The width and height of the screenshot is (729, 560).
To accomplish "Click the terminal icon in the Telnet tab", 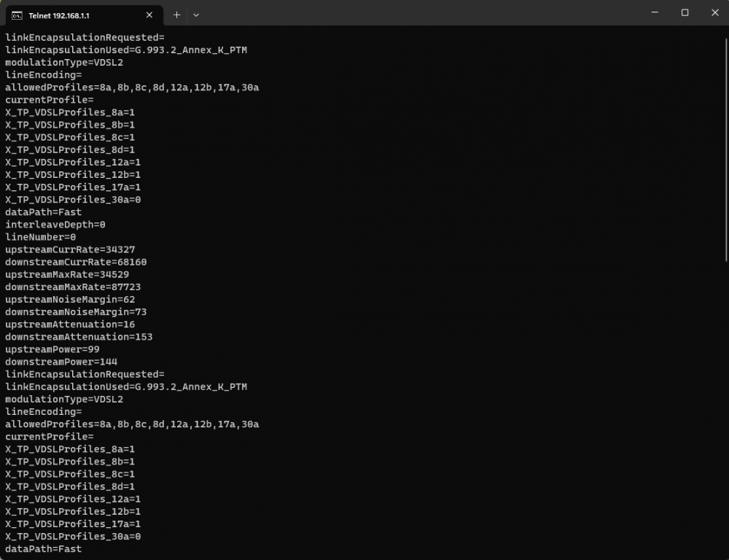I will click(17, 15).
